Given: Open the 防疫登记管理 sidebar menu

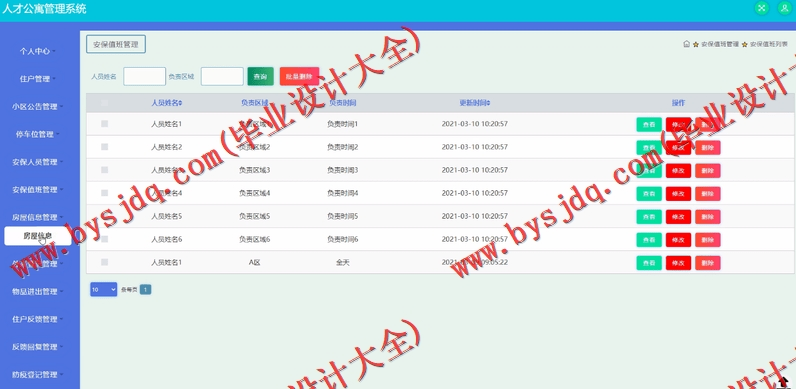Looking at the screenshot, I should 38,375.
